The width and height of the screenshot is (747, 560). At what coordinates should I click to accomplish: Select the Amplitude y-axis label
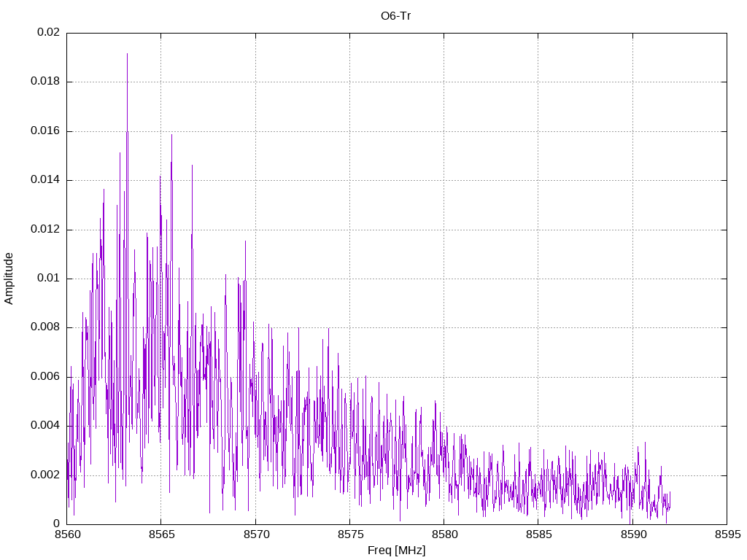pos(9,279)
